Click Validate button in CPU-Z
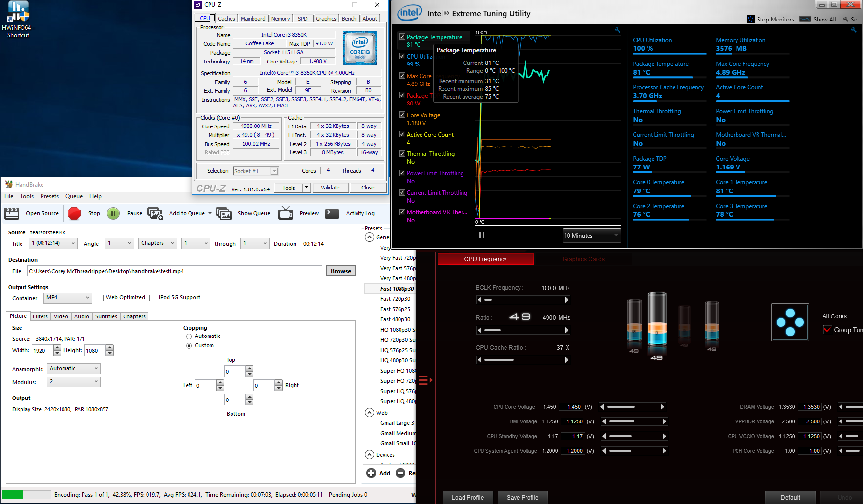 pos(330,188)
